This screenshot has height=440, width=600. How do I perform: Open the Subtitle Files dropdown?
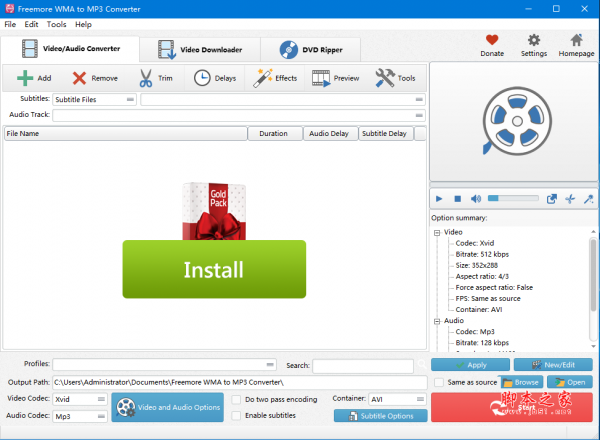[94, 99]
